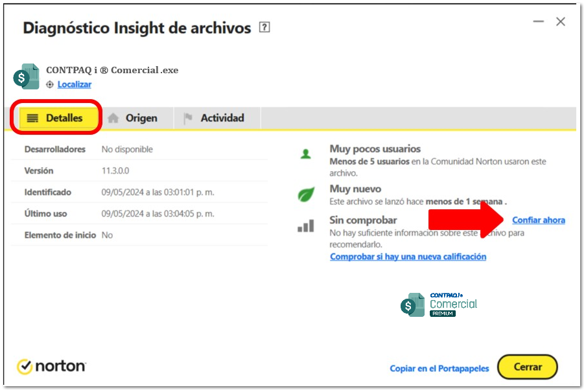This screenshot has height=392, width=586.
Task: Select the Último uso date 03:04:05 p. m.
Action: coord(158,214)
